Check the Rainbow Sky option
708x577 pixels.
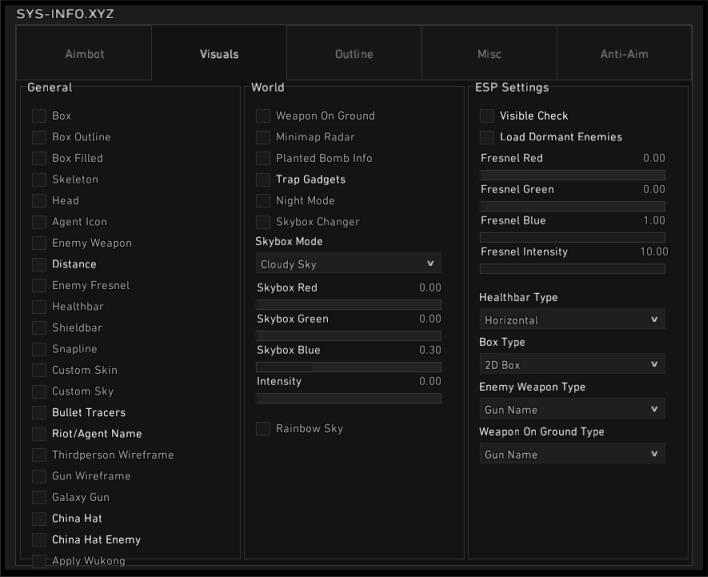(263, 429)
